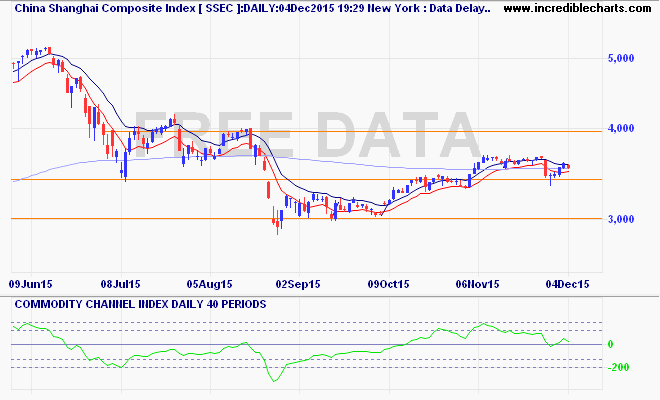Select the 05Aug15 date label

209,285
